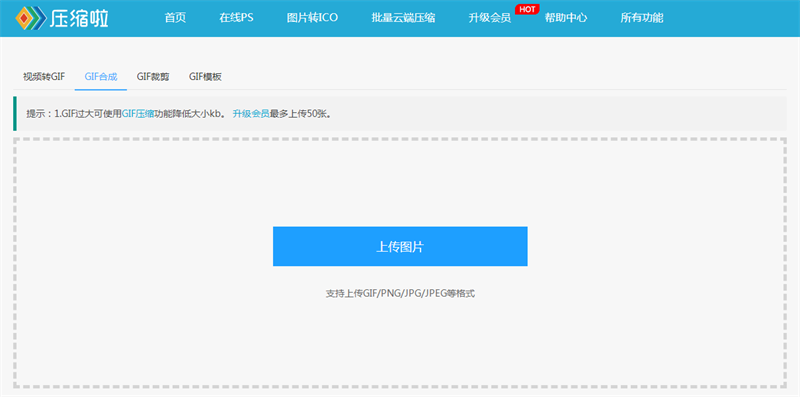Click the red HOT badge
The width and height of the screenshot is (800, 397).
point(527,9)
